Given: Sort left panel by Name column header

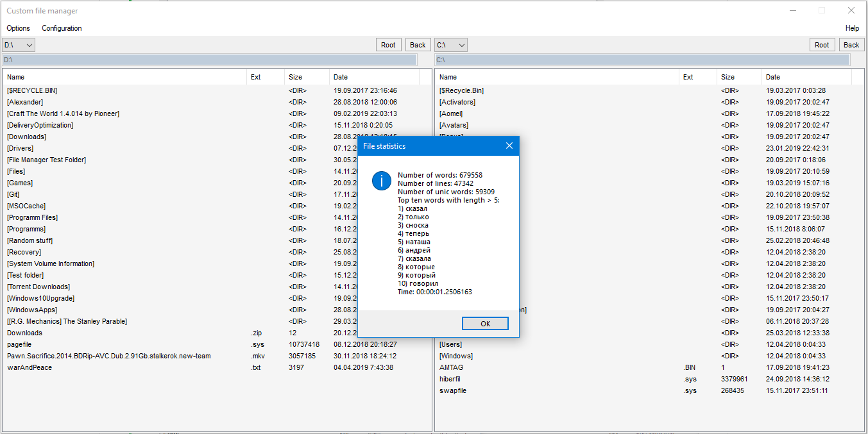Looking at the screenshot, I should 125,77.
